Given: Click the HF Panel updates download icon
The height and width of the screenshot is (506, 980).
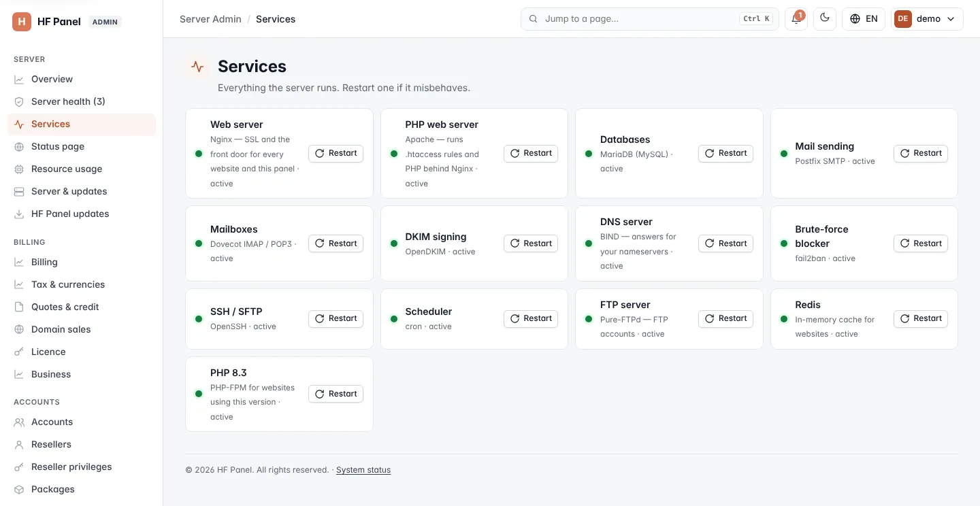Looking at the screenshot, I should [19, 214].
